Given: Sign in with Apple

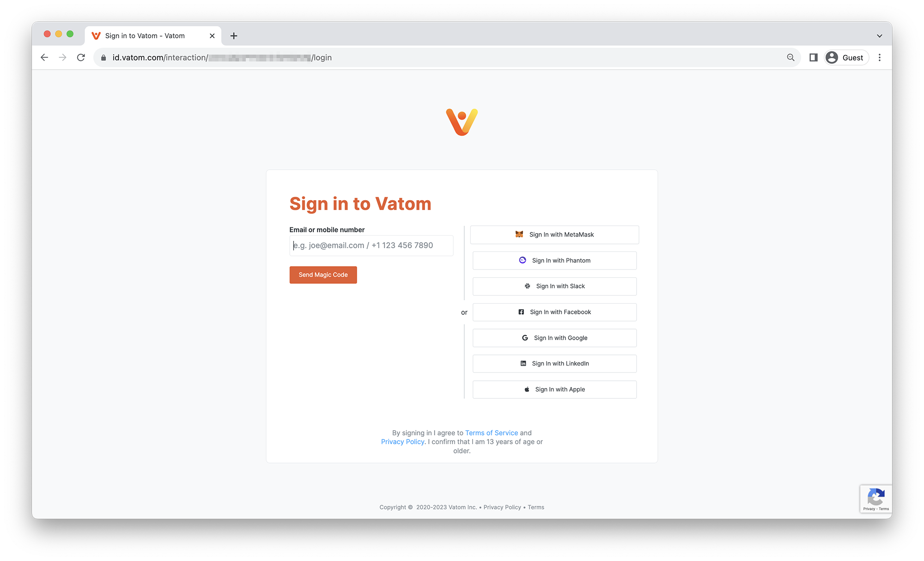Looking at the screenshot, I should click(x=554, y=390).
